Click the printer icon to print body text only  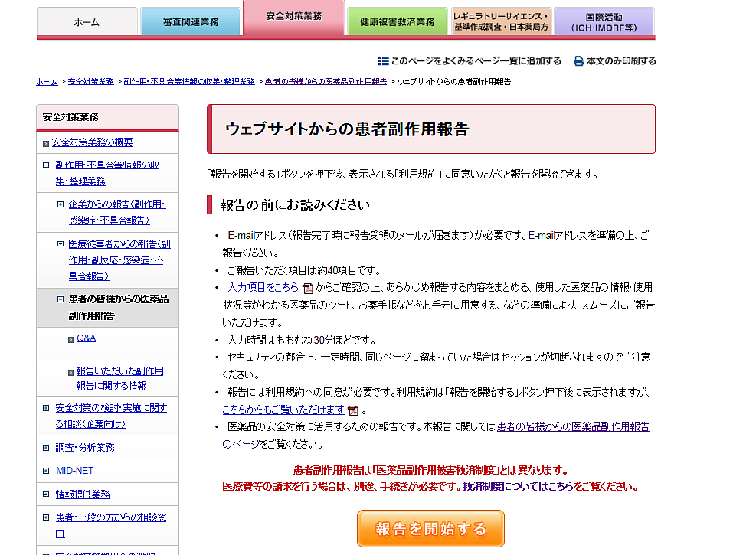pos(579,60)
